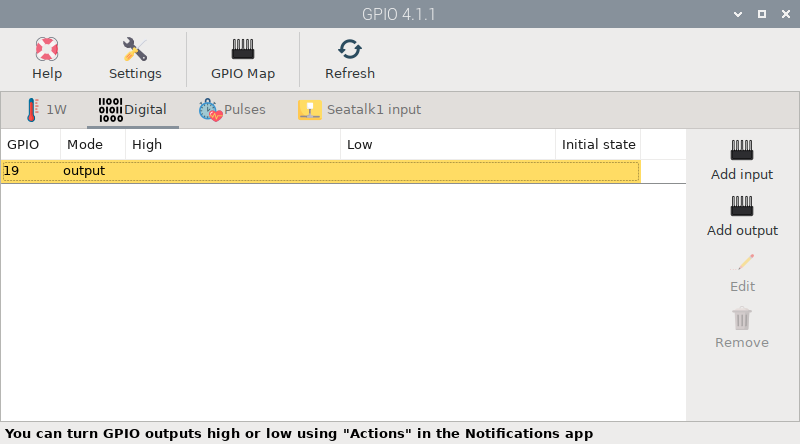Click the Low column header
Viewport: 800px width, 444px height.
(x=447, y=144)
